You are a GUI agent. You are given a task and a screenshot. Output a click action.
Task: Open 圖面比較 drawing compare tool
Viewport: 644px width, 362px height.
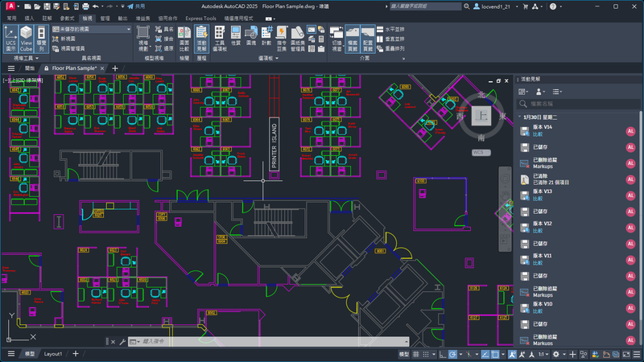pos(184,39)
